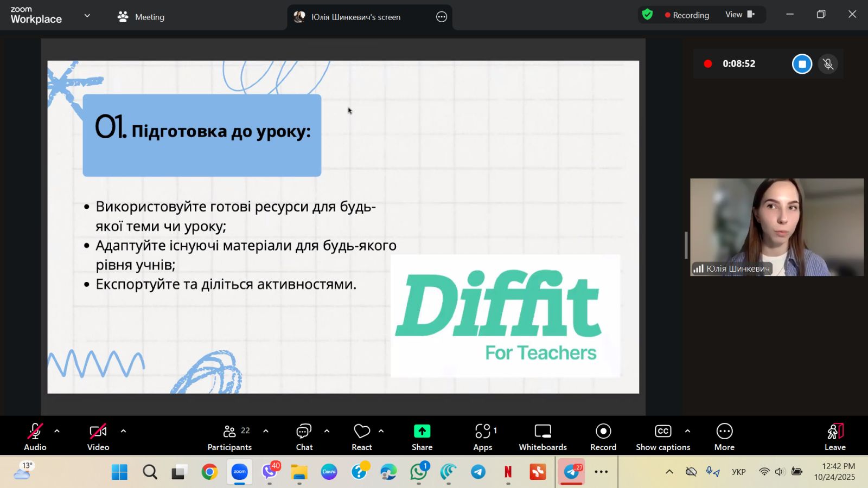868x488 pixels.
Task: Open the Participants list
Action: pos(229,436)
